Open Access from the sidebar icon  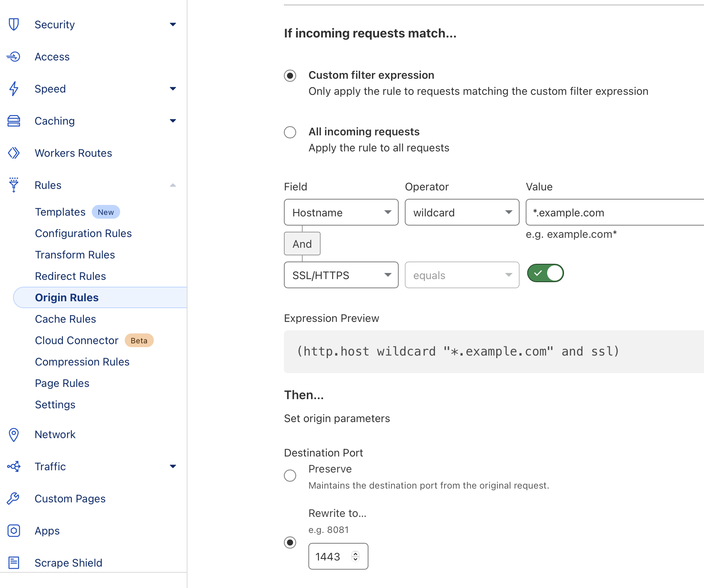coord(14,57)
